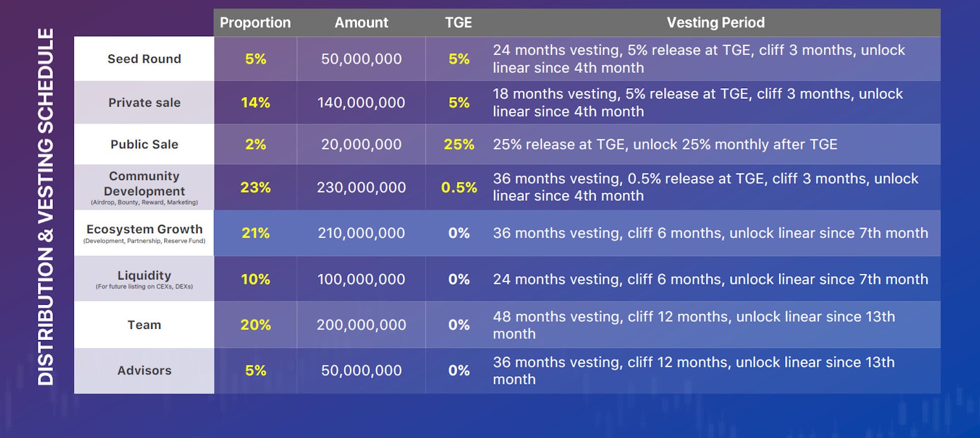This screenshot has height=438, width=980.
Task: Click the Community Development row label
Action: (144, 184)
